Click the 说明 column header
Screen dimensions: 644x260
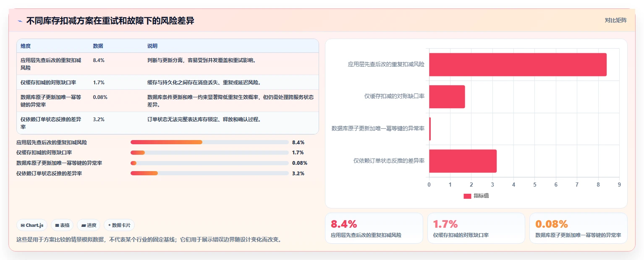point(152,46)
